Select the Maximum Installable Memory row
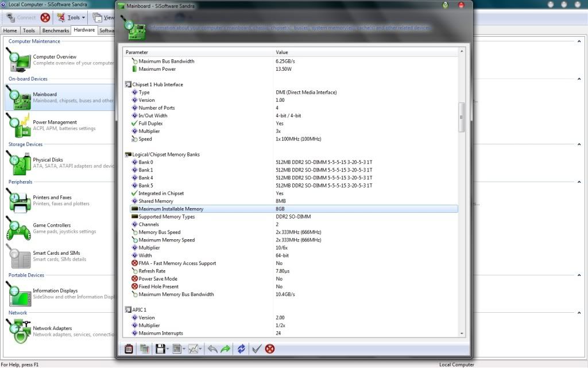The height and width of the screenshot is (368, 588). pos(294,209)
